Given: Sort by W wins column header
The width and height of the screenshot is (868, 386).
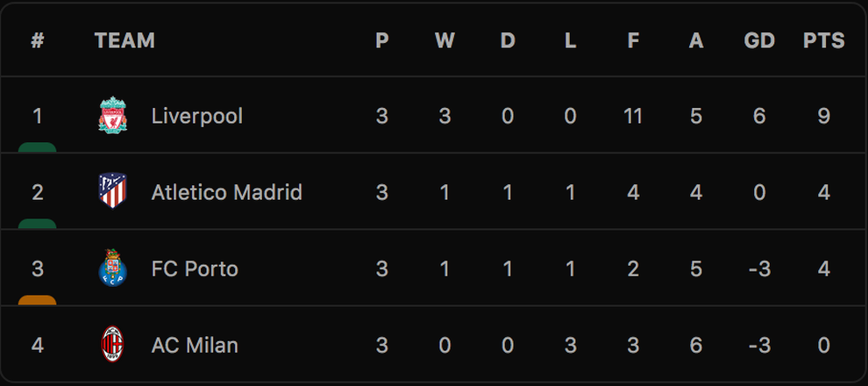Looking at the screenshot, I should (445, 40).
